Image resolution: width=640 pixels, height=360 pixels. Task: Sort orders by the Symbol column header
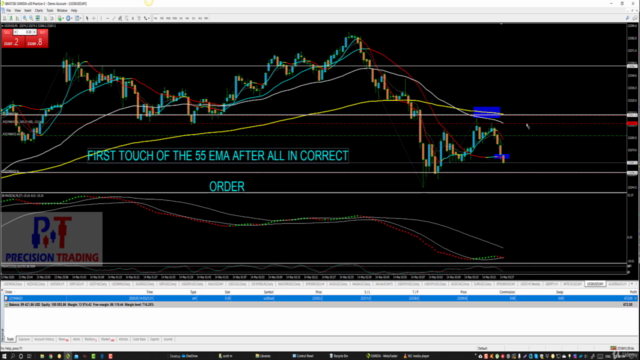tap(269, 292)
